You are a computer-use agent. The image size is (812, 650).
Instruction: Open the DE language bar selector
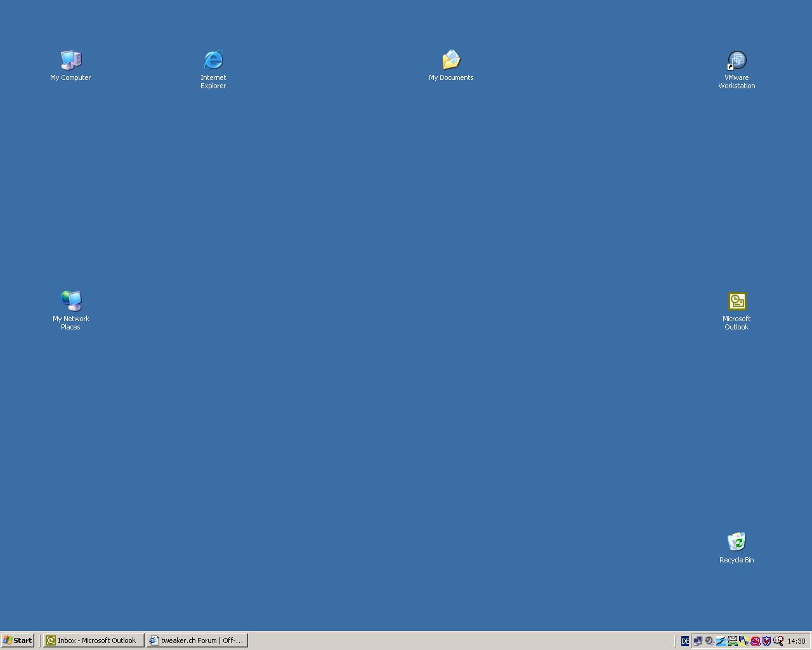point(685,641)
